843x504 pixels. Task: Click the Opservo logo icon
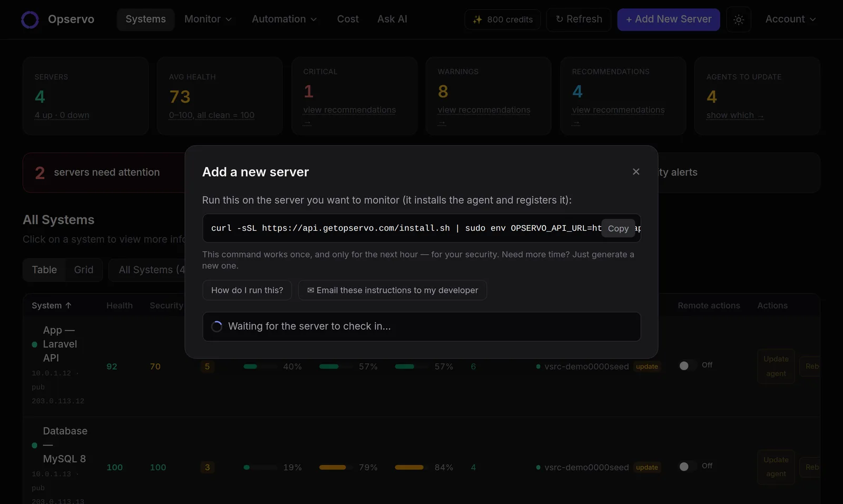coord(30,19)
